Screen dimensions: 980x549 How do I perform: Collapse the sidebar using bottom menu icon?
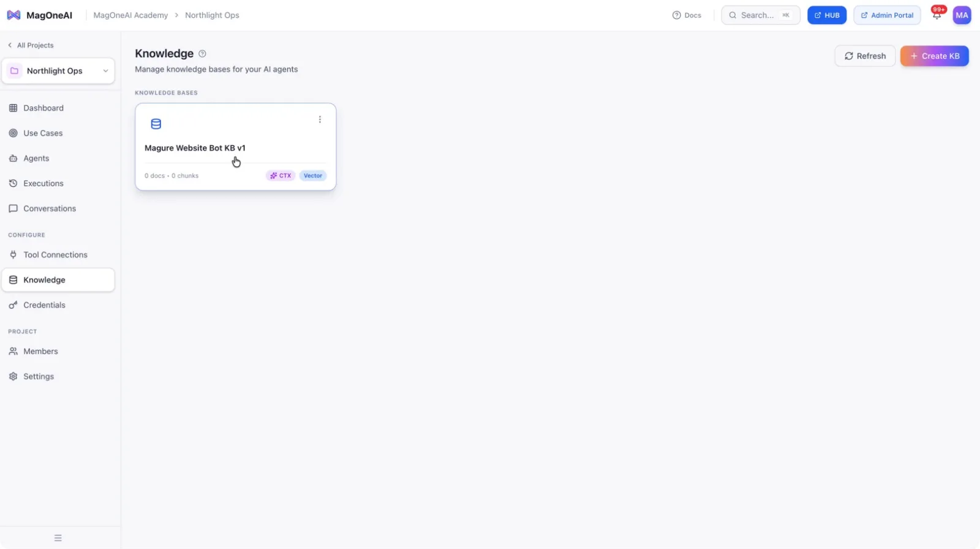click(x=58, y=538)
